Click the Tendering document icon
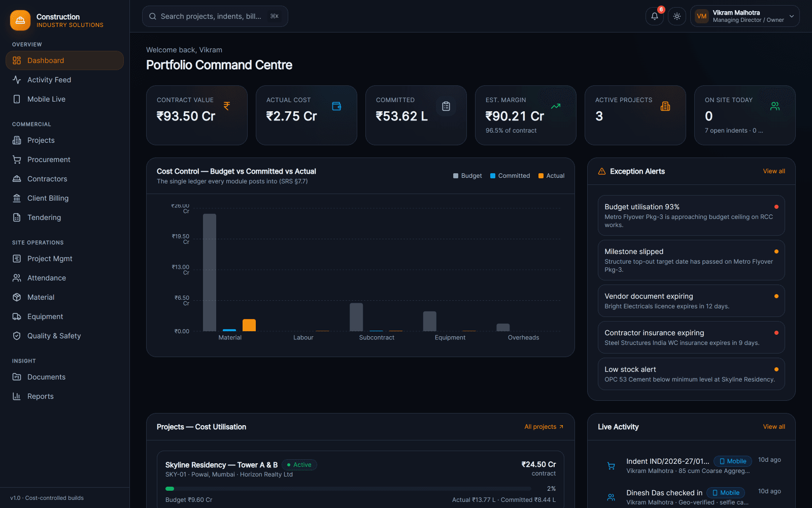Screen dimensions: 812x508 (17, 217)
